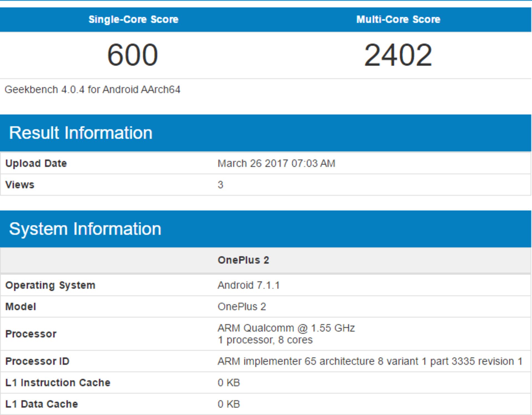This screenshot has width=532, height=415.
Task: Click the multi-core score 2402
Action: [x=398, y=55]
